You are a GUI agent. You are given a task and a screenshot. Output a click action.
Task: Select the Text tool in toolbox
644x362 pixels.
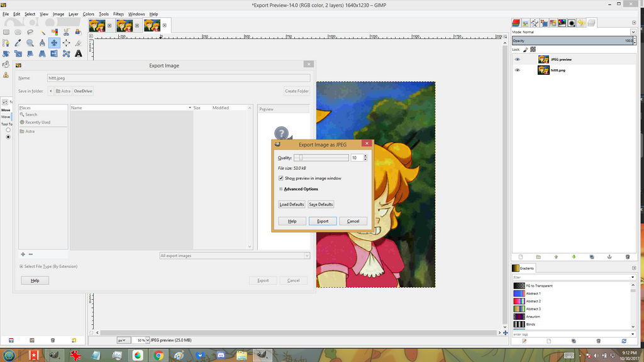[x=79, y=53]
